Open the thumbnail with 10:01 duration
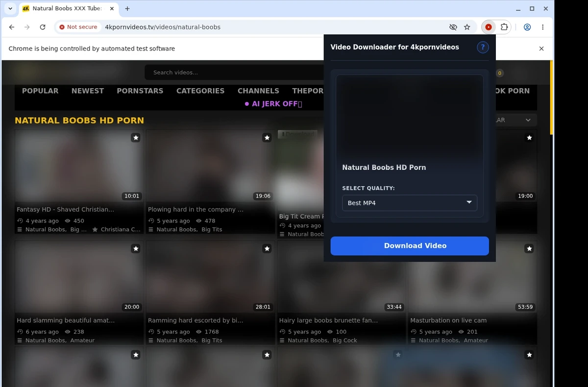 tap(79, 166)
